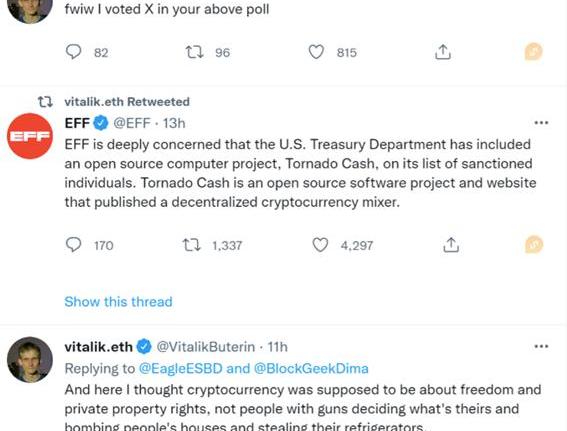
Task: Share the fwiw poll tweet
Action: [443, 52]
